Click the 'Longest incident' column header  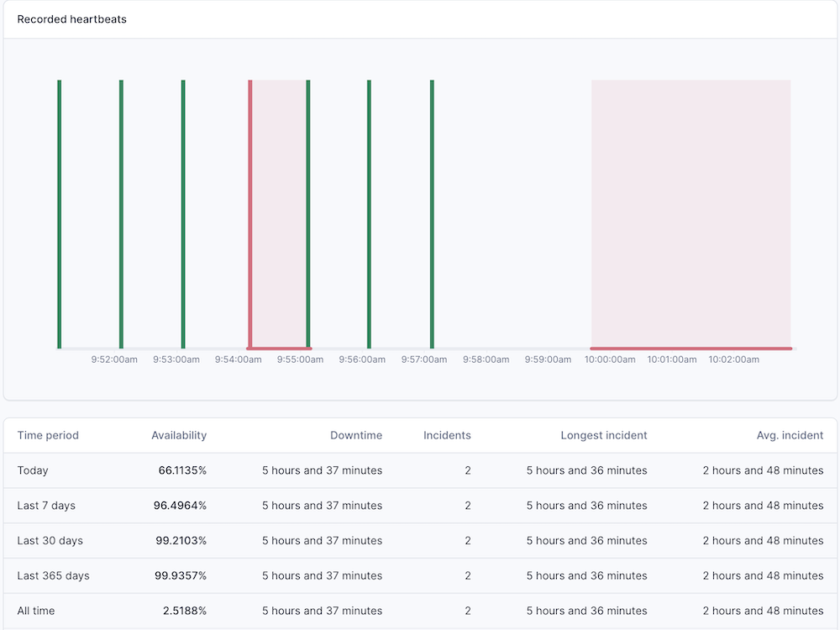point(604,435)
